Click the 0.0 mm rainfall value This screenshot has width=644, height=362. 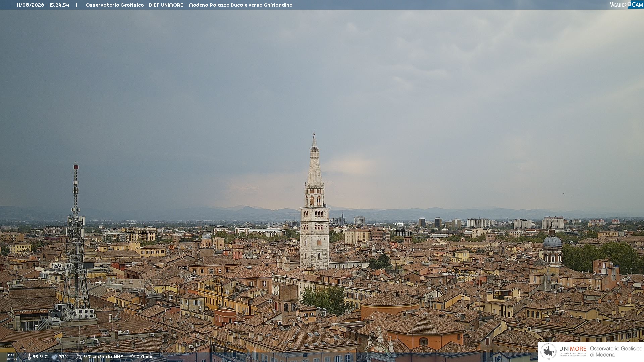pyautogui.click(x=145, y=357)
